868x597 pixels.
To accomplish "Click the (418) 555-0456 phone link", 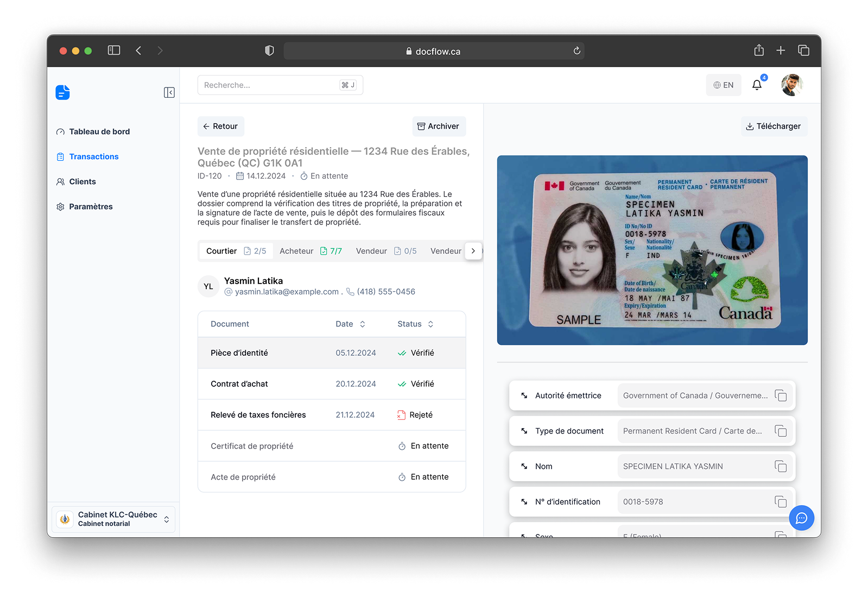I will [381, 292].
